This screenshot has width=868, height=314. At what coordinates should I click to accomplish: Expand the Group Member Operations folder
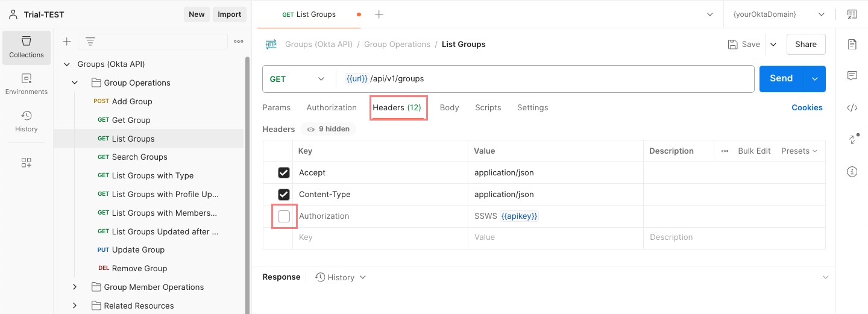75,287
